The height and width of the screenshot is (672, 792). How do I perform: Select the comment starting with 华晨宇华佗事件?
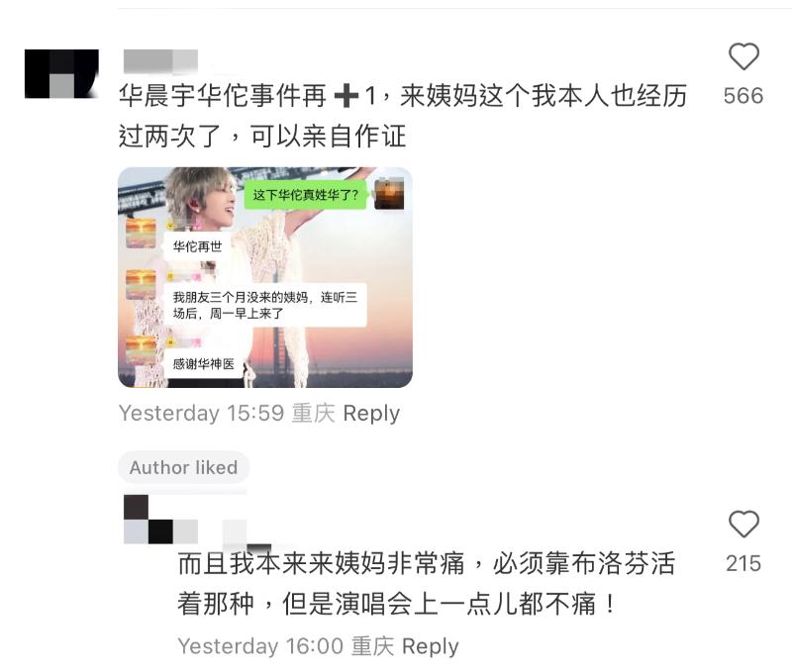(x=403, y=116)
